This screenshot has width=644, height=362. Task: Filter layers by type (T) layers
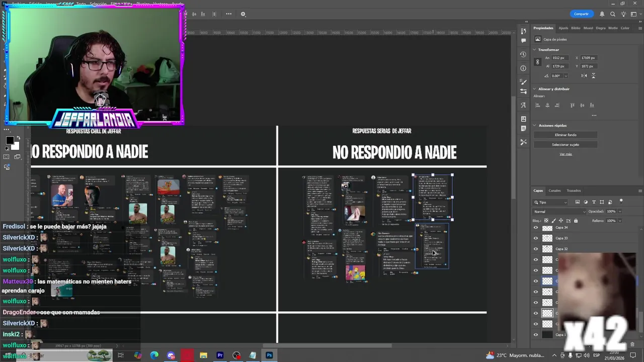(x=593, y=202)
